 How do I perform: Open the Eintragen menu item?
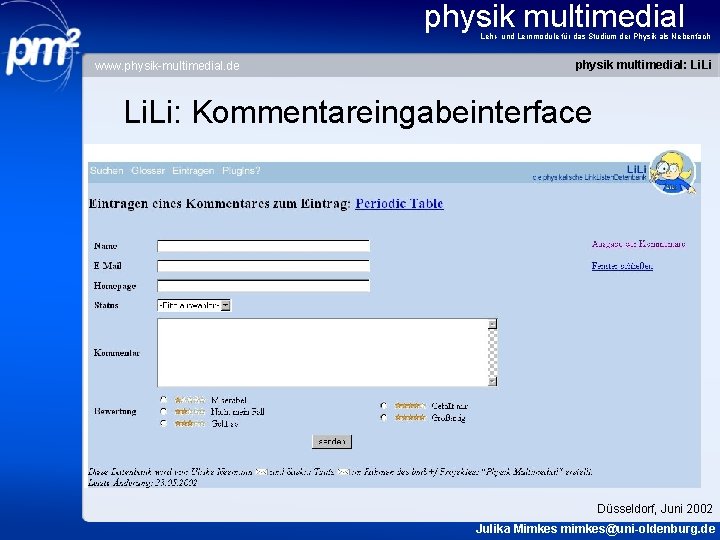193,171
